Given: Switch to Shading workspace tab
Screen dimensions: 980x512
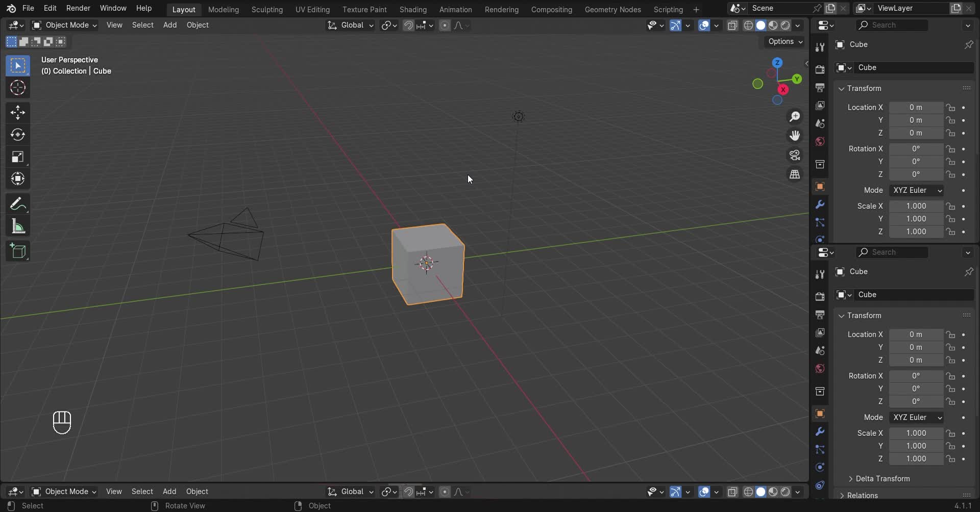Looking at the screenshot, I should [x=413, y=10].
